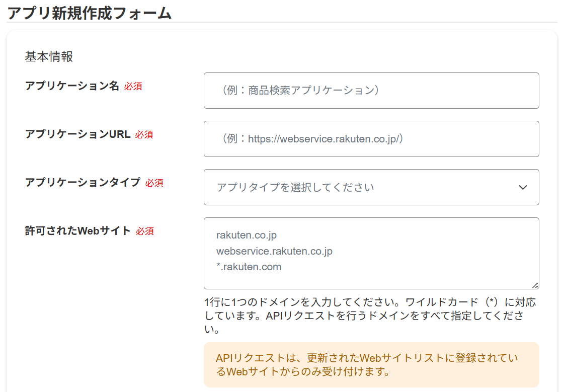This screenshot has width=566, height=392.
Task: Click the アプリケーション名 field label
Action: (72, 86)
